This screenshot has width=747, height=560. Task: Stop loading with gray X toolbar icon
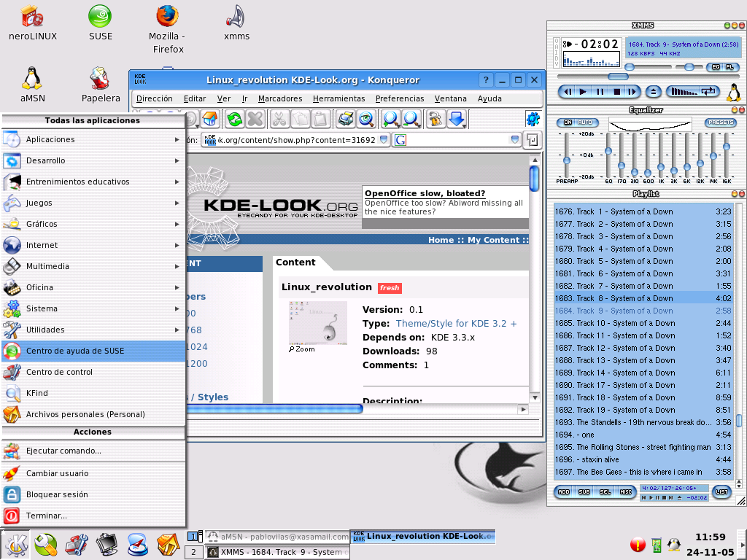click(255, 119)
